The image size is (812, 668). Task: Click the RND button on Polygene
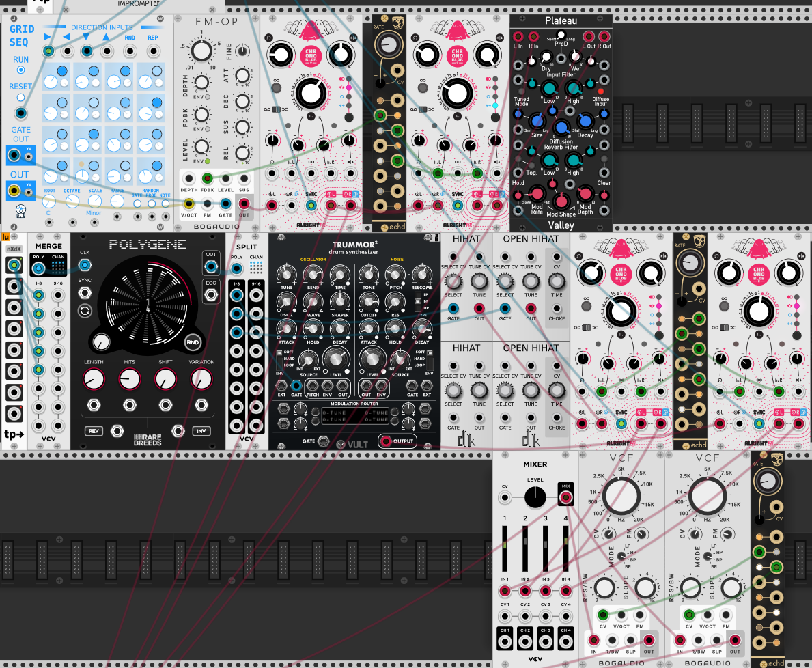(192, 342)
